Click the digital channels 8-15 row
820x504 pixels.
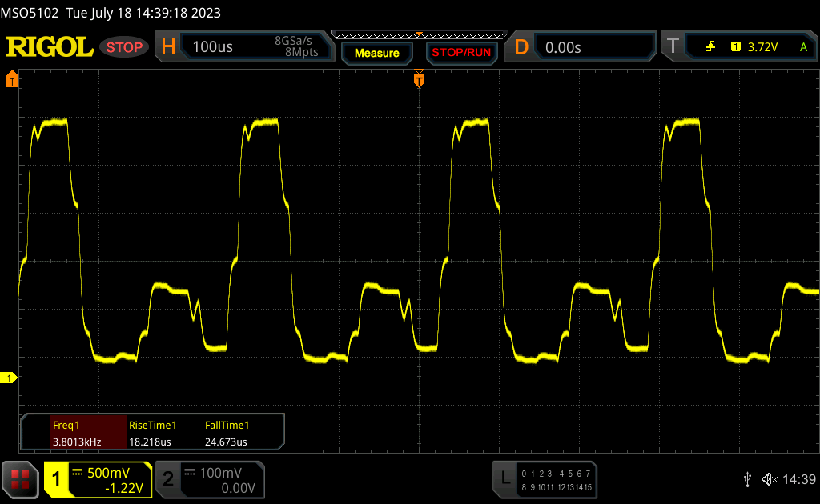click(556, 487)
